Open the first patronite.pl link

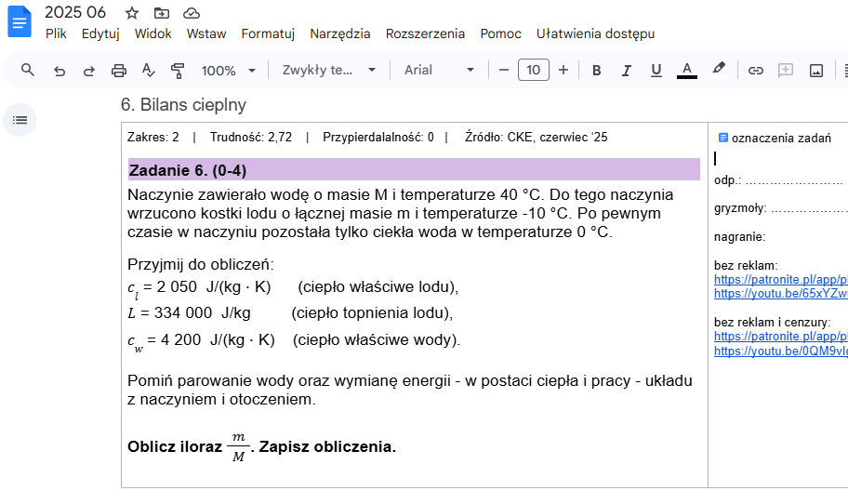[780, 279]
